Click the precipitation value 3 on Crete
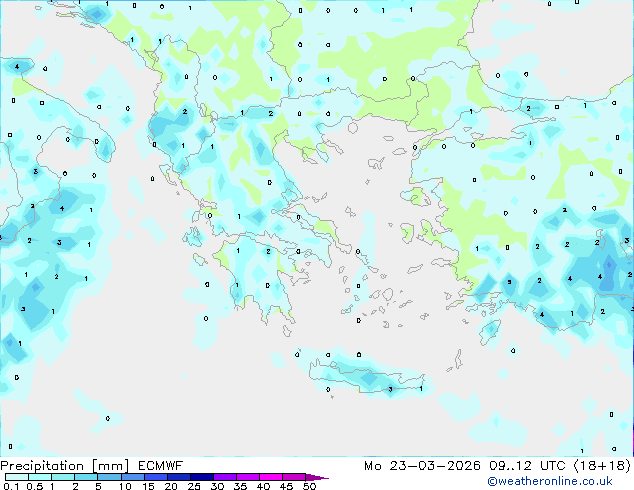634x490 pixels. (390, 389)
